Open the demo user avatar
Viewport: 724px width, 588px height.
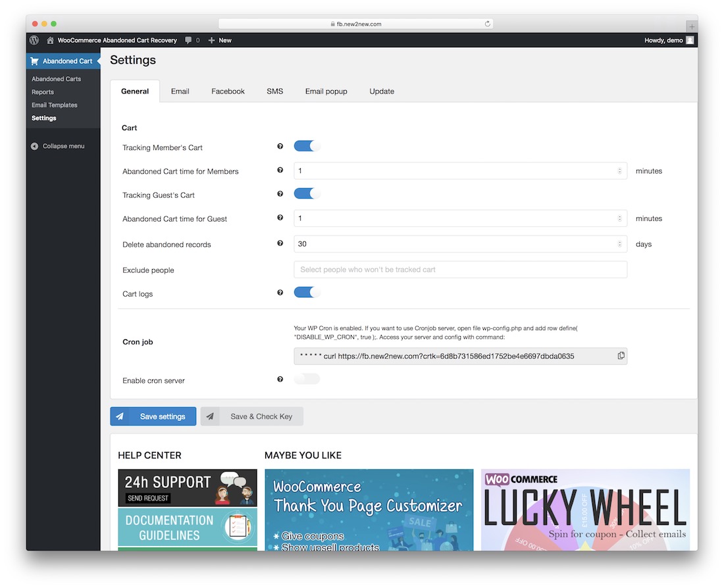point(690,40)
